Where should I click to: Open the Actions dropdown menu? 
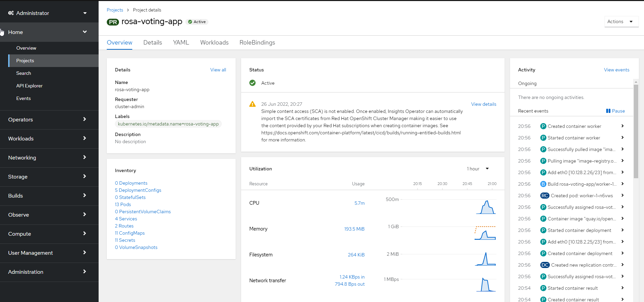tap(621, 21)
